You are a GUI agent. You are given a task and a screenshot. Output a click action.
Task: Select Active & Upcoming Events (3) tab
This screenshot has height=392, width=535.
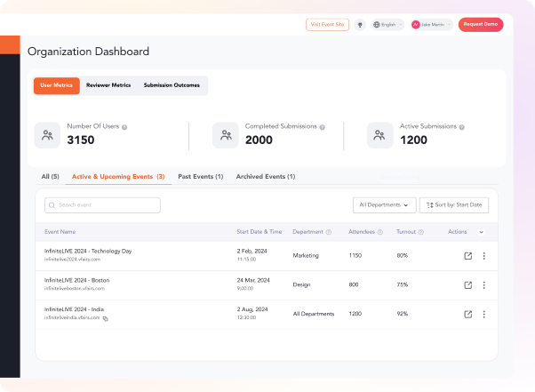[118, 177]
